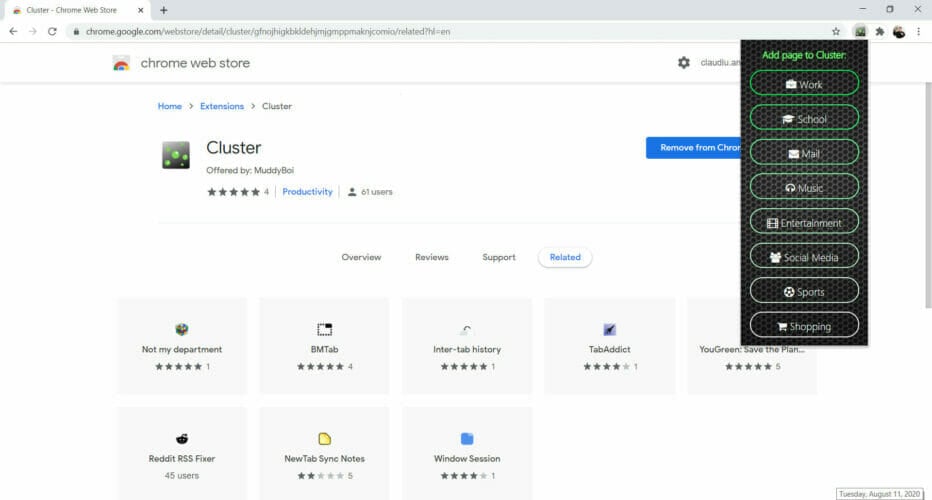
Task: Go back to the previous page
Action: 13,32
